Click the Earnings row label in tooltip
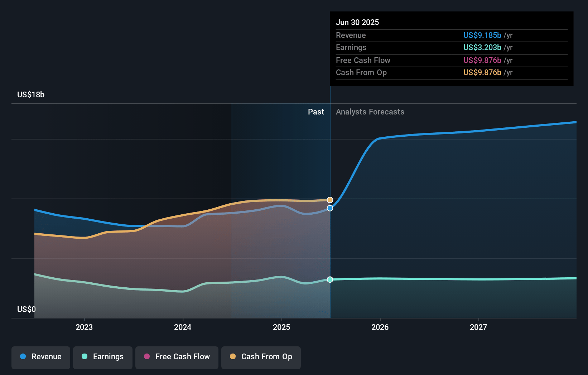The image size is (588, 375). click(x=351, y=47)
